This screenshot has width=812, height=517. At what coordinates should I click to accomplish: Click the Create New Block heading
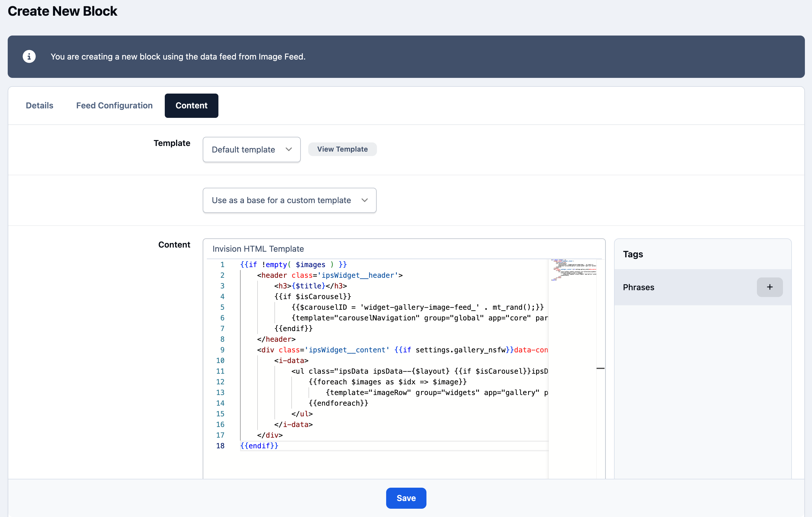coord(63,11)
